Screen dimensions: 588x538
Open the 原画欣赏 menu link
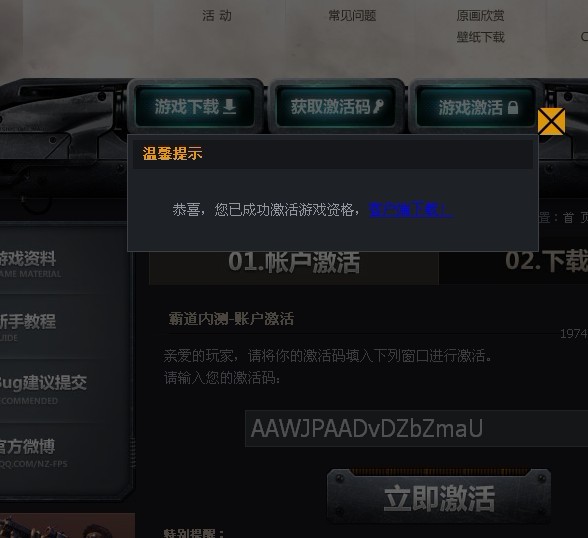(x=480, y=15)
